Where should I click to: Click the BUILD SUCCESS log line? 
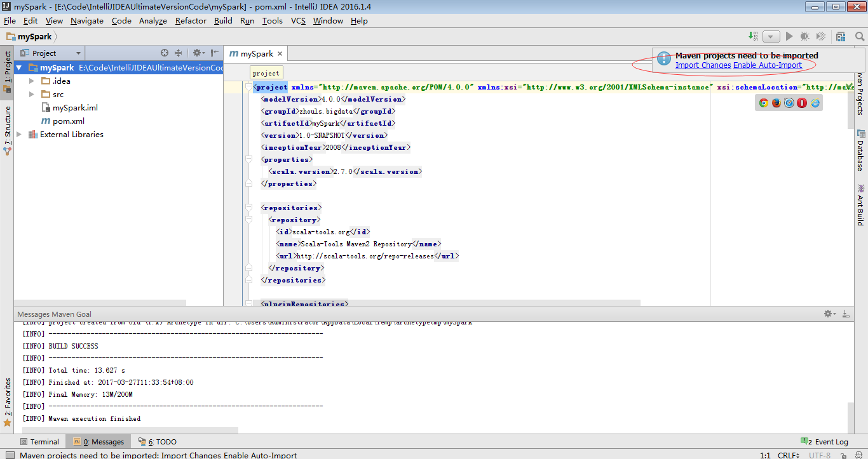[74, 346]
